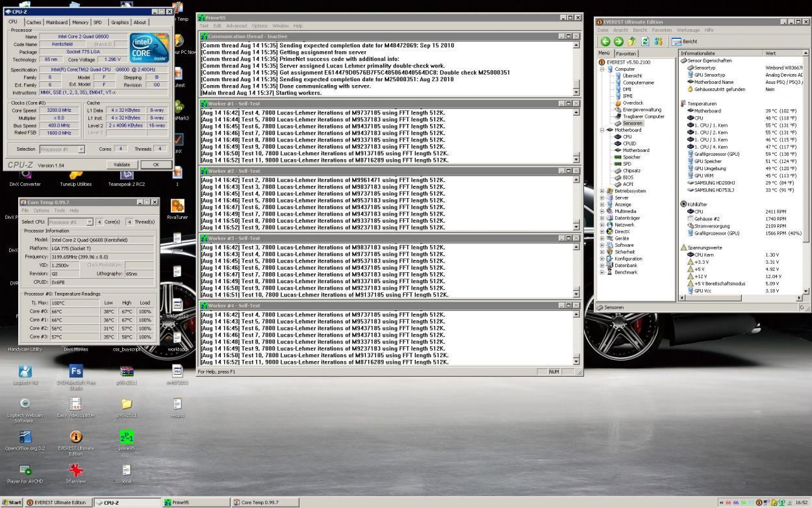Open EVEREST Ultimate Edition desktop shortcut

tap(75, 443)
